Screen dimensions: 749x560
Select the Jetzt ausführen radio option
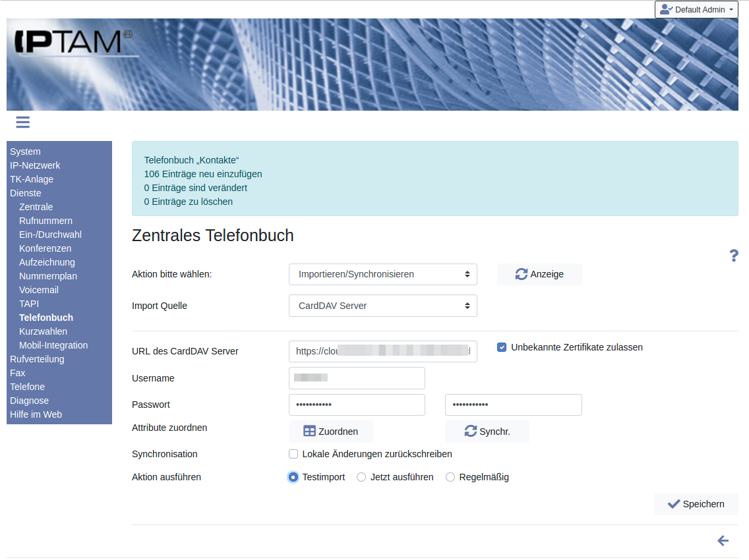tap(361, 477)
